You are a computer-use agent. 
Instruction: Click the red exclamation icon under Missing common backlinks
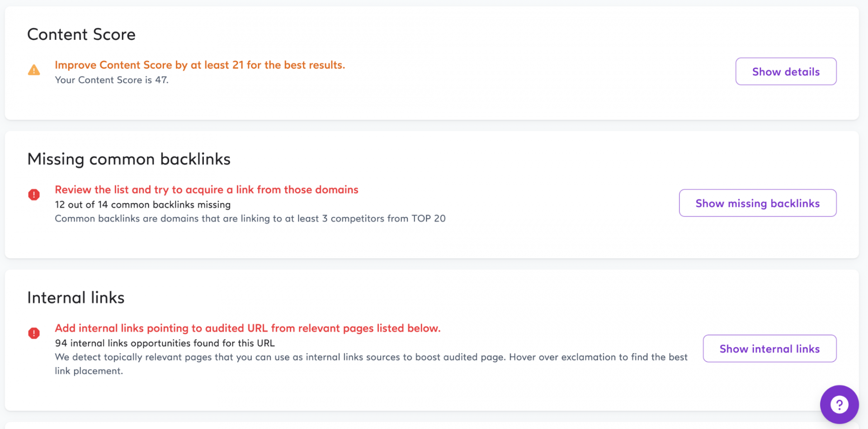[x=33, y=195]
